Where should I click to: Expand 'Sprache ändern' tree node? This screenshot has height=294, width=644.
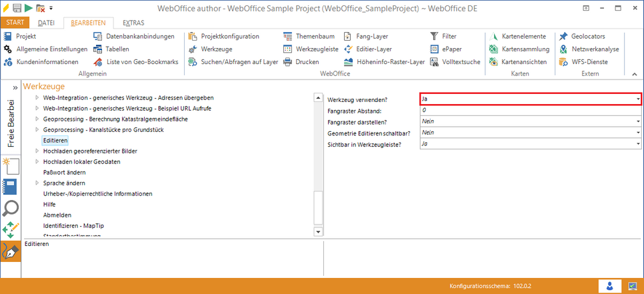click(37, 183)
